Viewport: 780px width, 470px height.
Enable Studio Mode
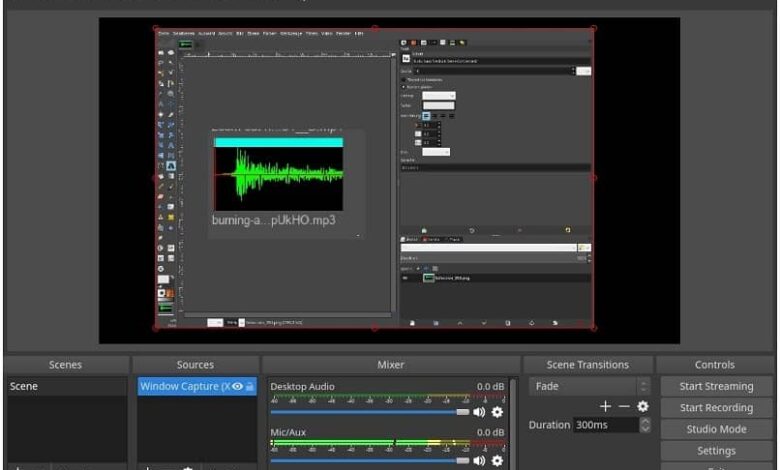coord(716,429)
